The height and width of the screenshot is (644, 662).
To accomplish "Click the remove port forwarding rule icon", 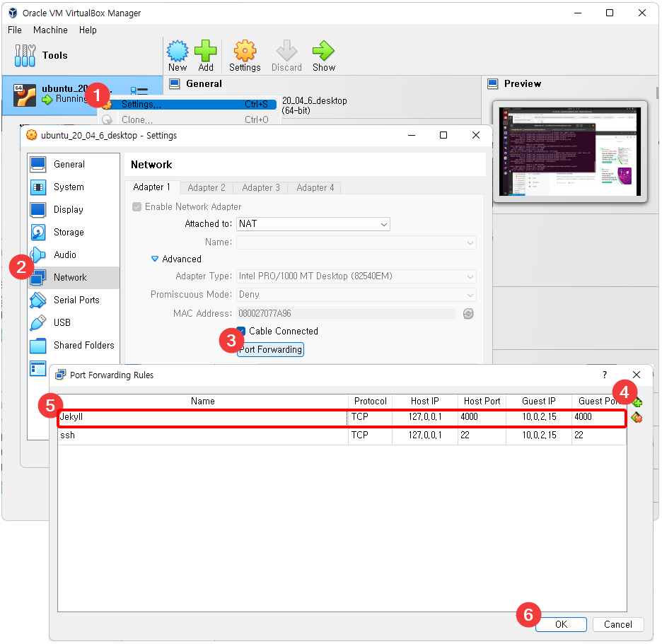I will pyautogui.click(x=637, y=417).
